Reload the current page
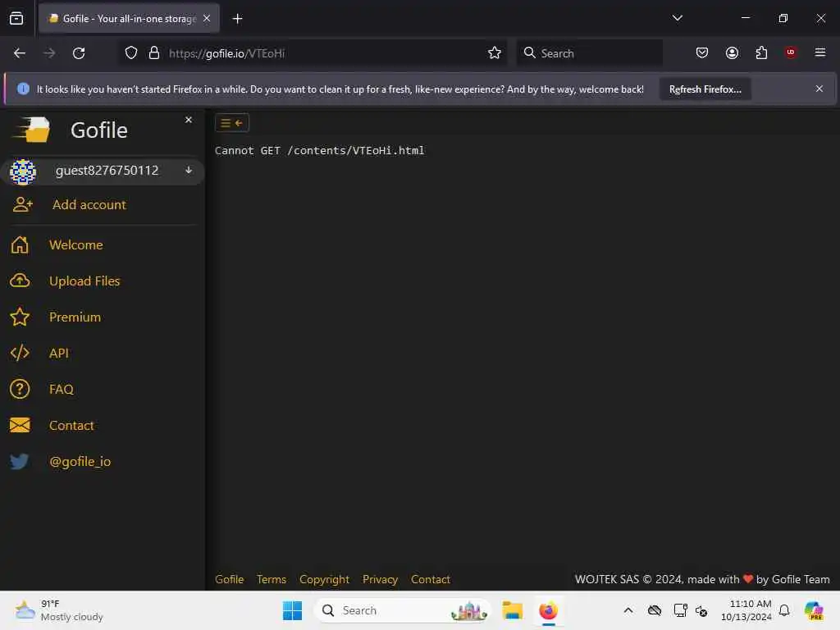Viewport: 840px width, 630px height. [79, 53]
